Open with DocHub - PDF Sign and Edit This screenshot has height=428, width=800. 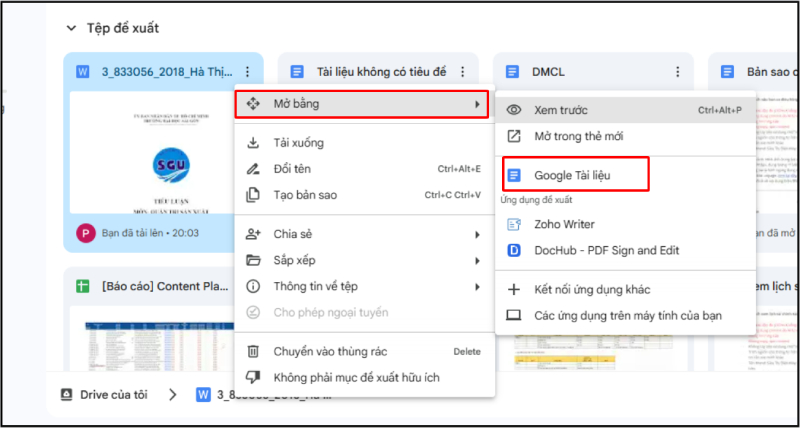pos(625,250)
